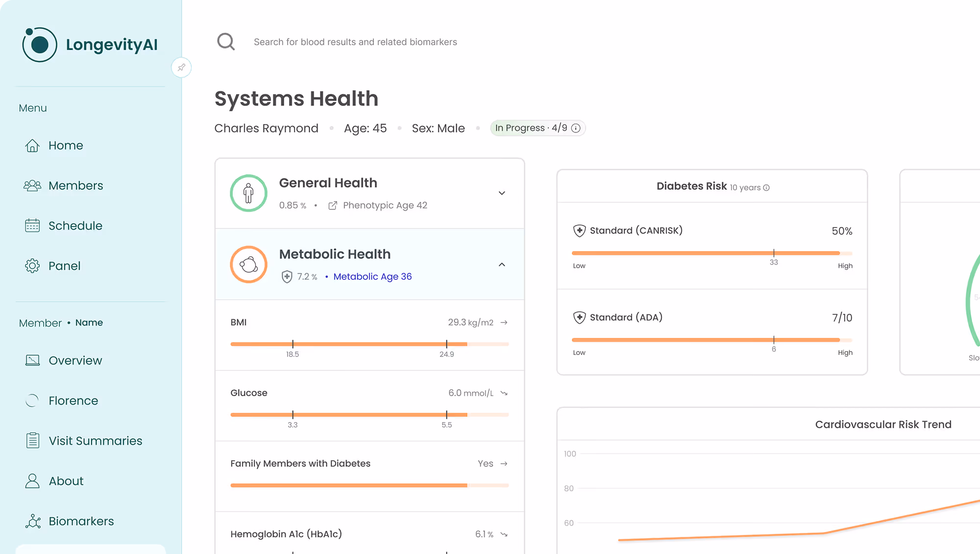This screenshot has width=980, height=554.
Task: Click the In Progress info icon
Action: 576,128
